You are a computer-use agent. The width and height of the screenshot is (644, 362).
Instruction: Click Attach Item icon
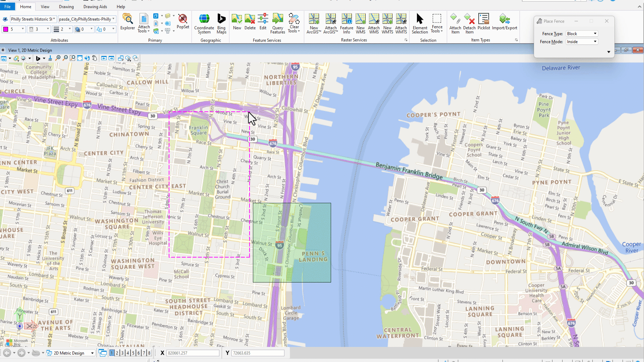[x=455, y=24]
